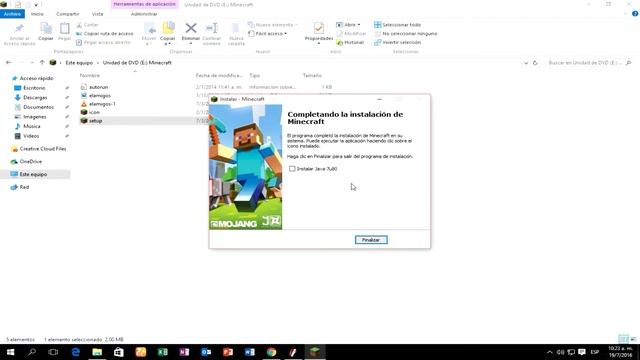The width and height of the screenshot is (640, 360).
Task: Click the refresh button by address bar
Action: 535,63
